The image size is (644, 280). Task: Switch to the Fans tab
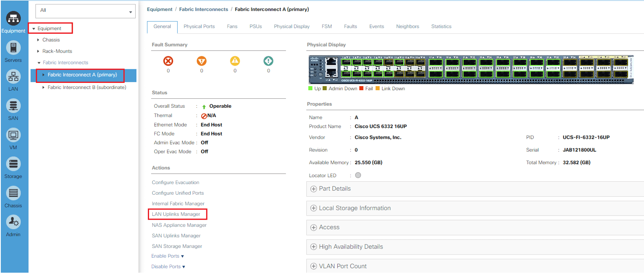click(232, 27)
